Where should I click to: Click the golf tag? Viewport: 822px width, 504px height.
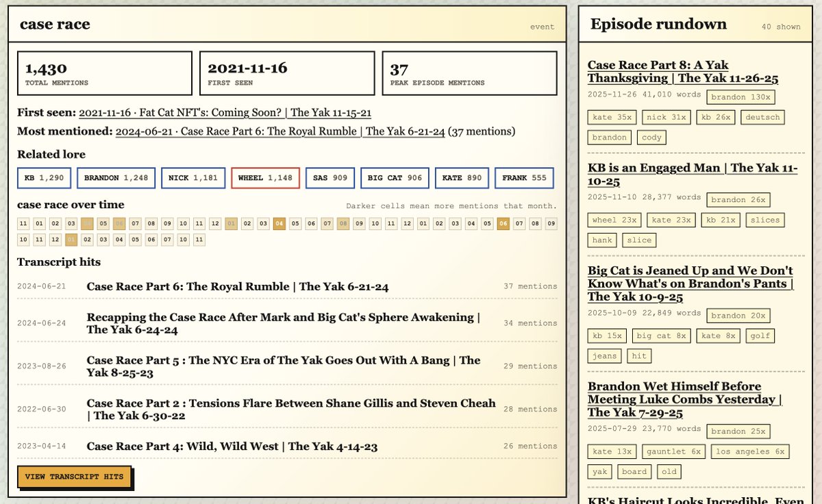pos(760,336)
